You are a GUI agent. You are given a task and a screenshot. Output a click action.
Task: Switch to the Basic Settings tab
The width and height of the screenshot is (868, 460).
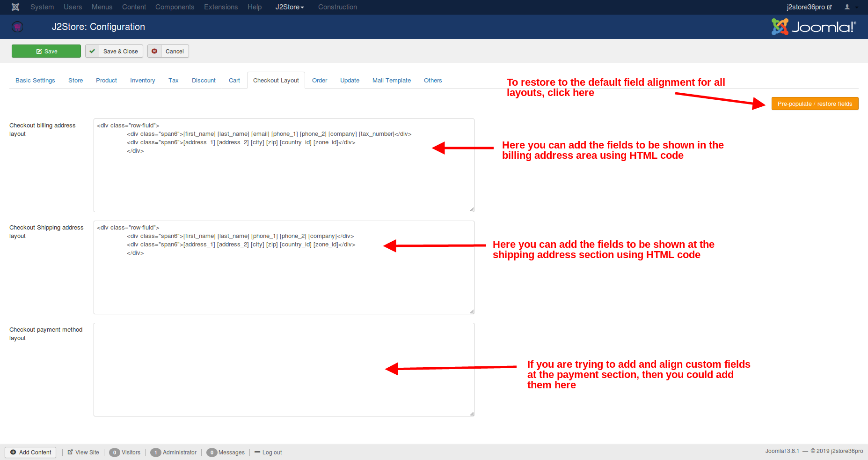(x=35, y=81)
